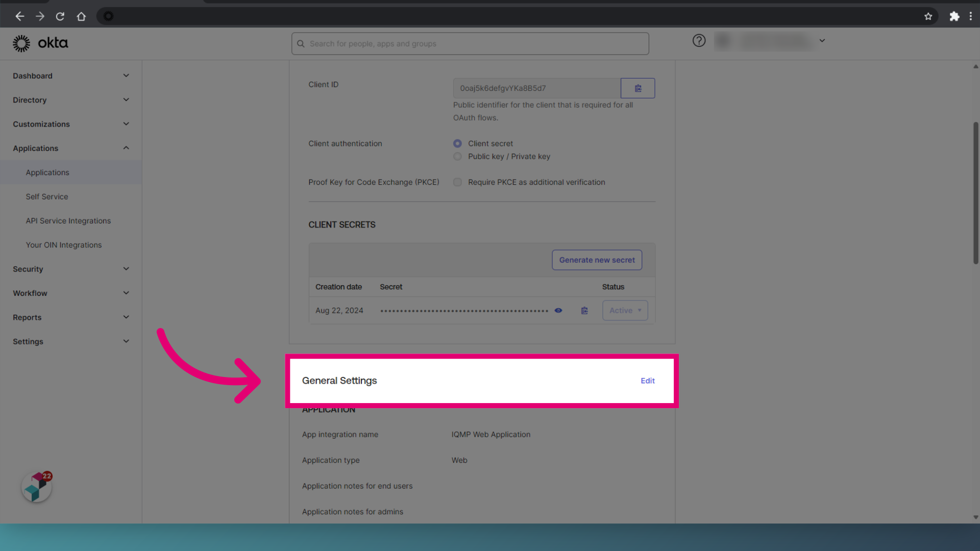Viewport: 980px width, 551px height.
Task: Bookmark page with the star icon
Action: point(928,16)
